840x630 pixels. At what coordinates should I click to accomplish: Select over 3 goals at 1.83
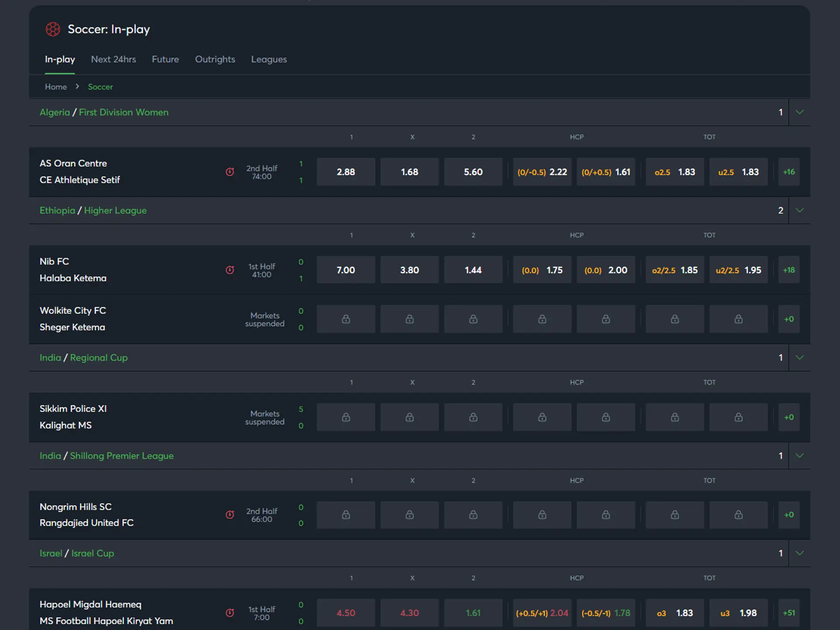(x=675, y=613)
